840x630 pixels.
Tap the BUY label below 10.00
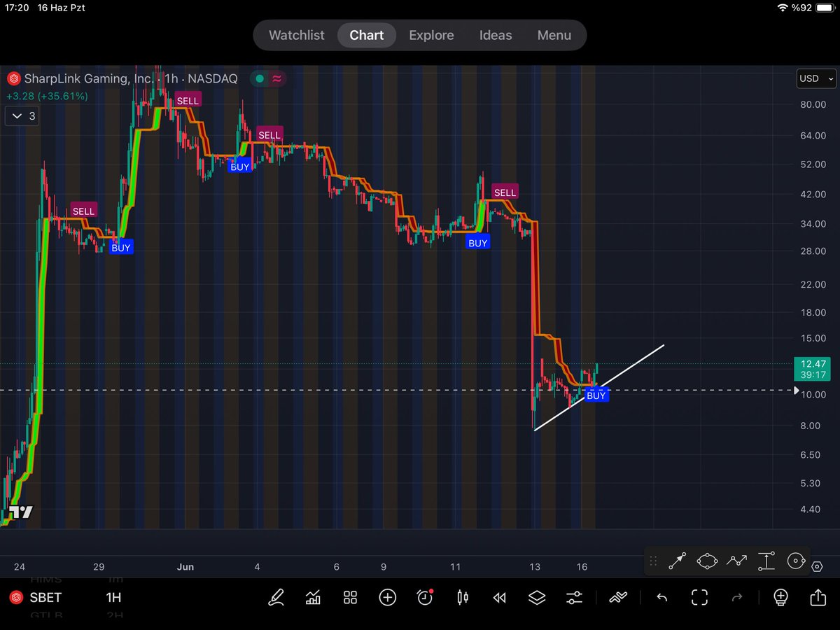click(x=596, y=395)
